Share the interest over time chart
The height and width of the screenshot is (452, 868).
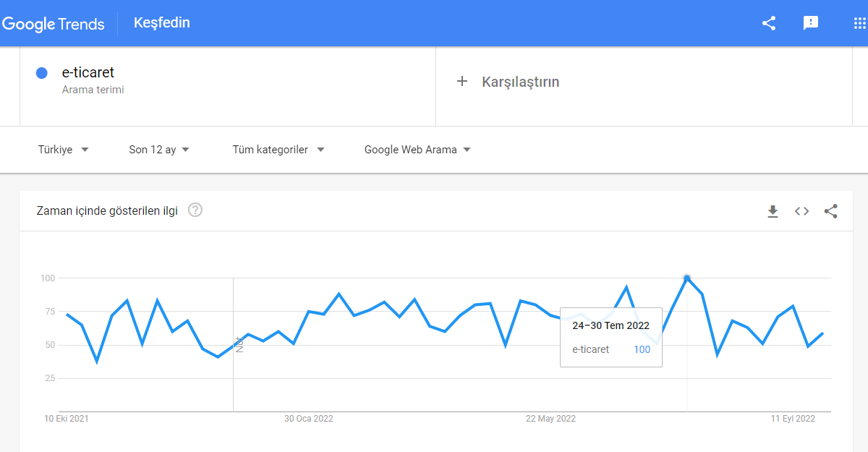830,211
